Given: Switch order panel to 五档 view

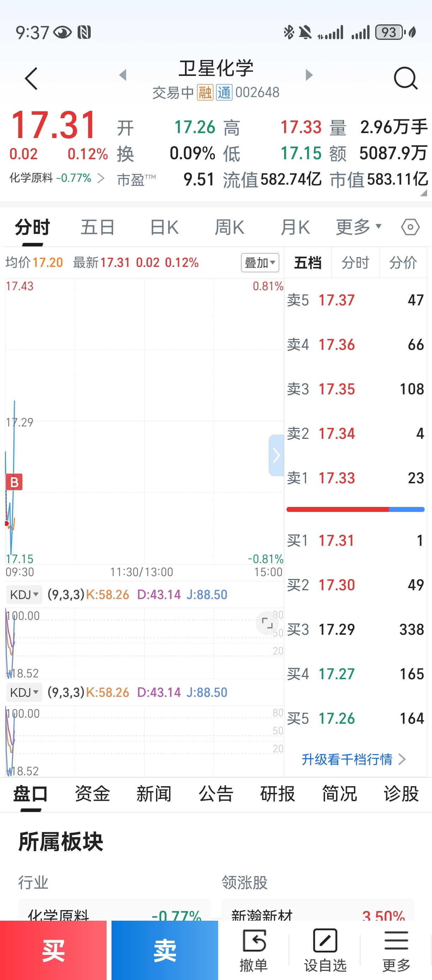Looking at the screenshot, I should [308, 263].
